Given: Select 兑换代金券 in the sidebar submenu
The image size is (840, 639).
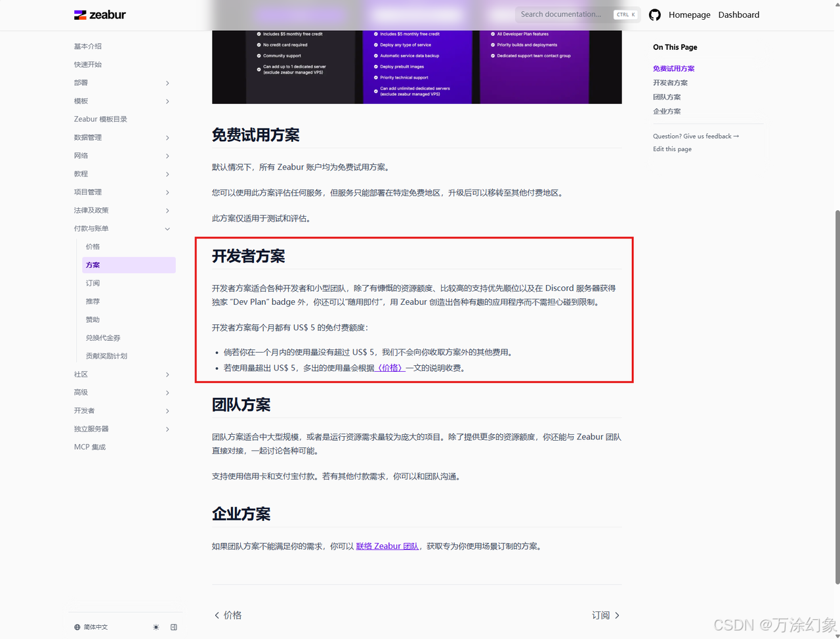Looking at the screenshot, I should (103, 338).
